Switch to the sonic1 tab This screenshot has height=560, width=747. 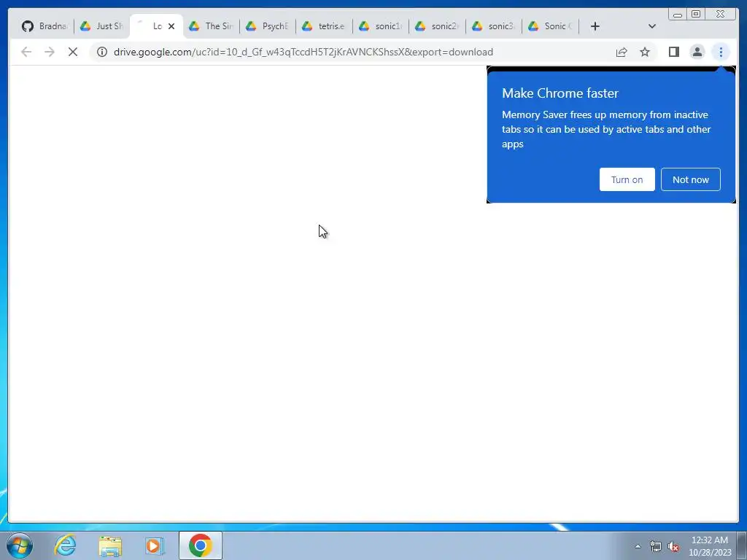381,26
